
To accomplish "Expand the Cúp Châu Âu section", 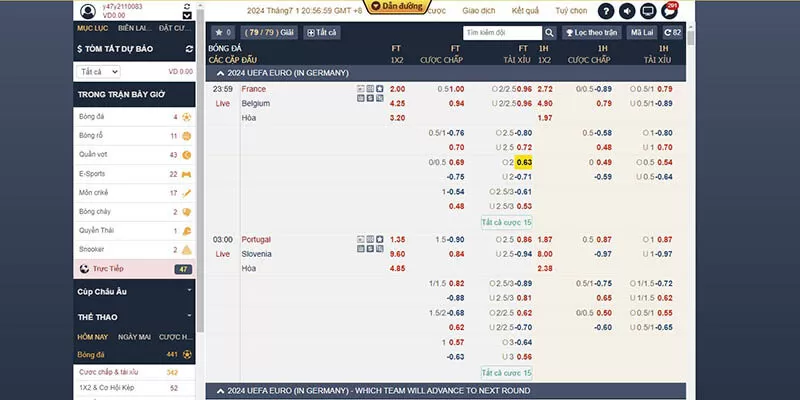I will [x=189, y=291].
